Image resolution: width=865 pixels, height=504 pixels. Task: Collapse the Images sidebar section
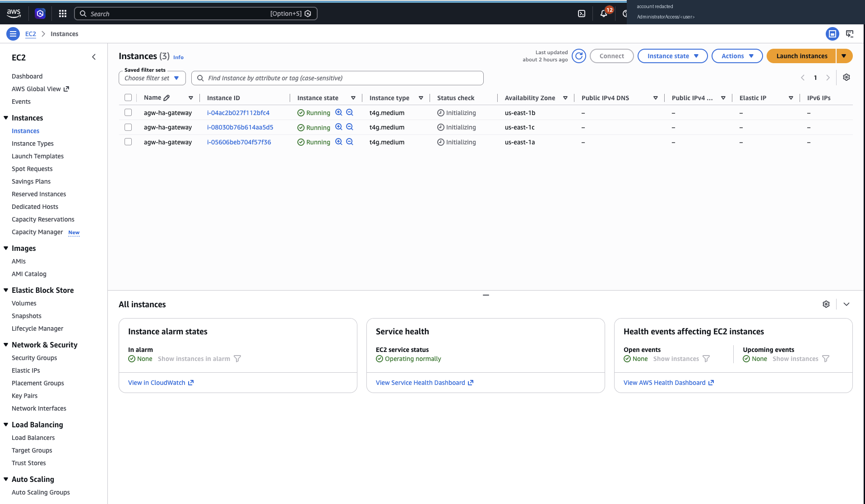click(6, 248)
